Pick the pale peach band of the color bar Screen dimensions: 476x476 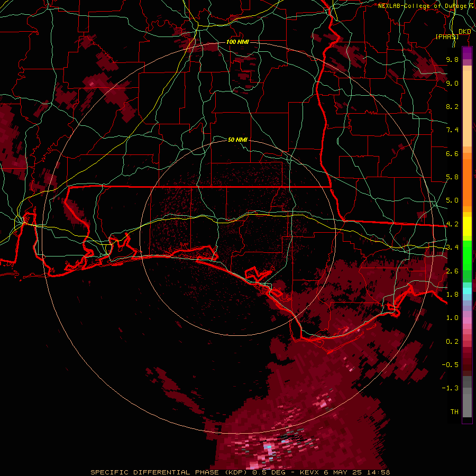(x=467, y=108)
